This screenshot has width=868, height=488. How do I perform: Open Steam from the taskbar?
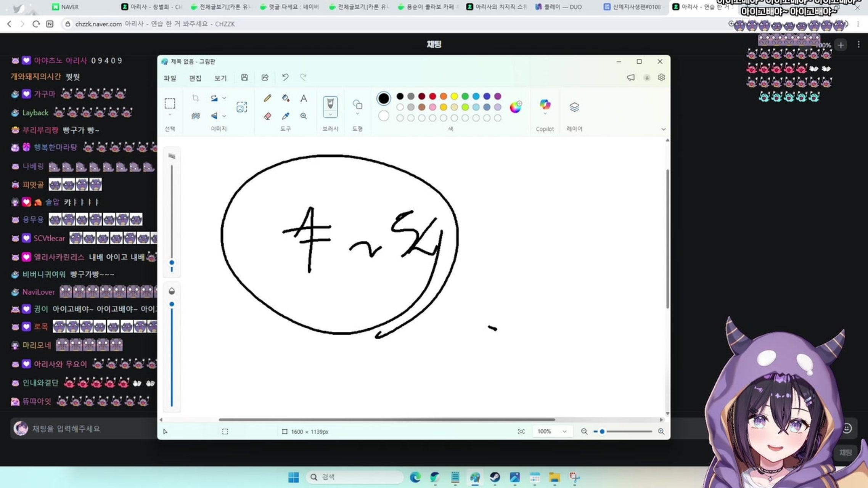pyautogui.click(x=495, y=477)
